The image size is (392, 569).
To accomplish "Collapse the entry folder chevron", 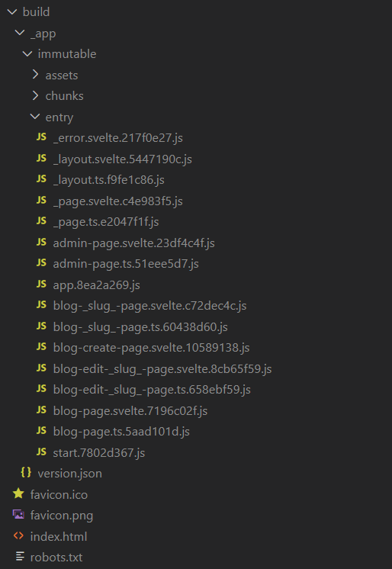I will pyautogui.click(x=35, y=117).
